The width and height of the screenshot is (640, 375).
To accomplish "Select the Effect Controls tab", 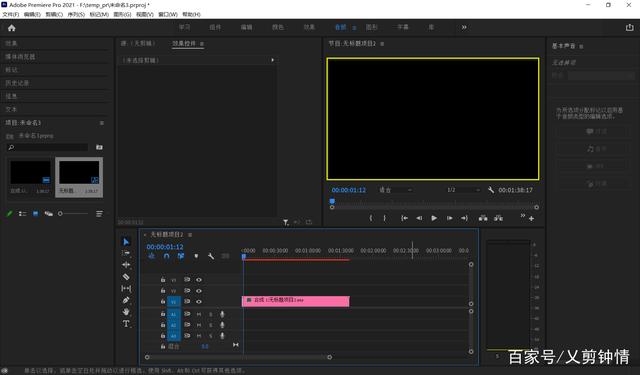I will (x=184, y=43).
